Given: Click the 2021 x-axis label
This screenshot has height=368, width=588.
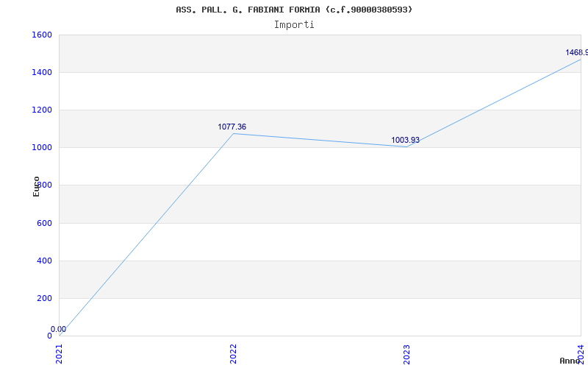Looking at the screenshot, I should 60,355.
